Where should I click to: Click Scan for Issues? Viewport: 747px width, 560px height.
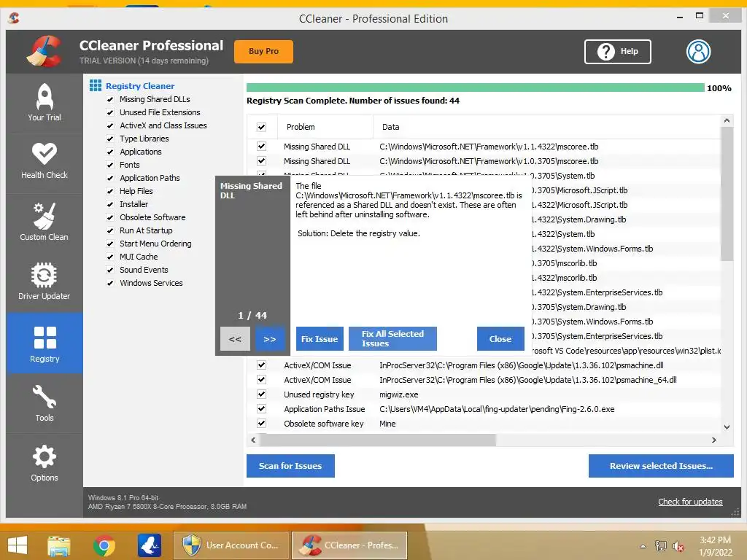[x=290, y=466]
